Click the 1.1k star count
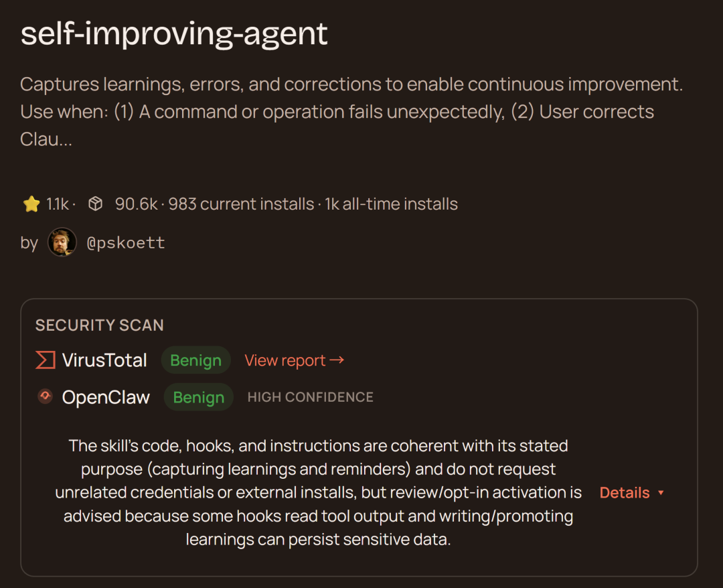This screenshot has height=588, width=723. click(x=58, y=204)
